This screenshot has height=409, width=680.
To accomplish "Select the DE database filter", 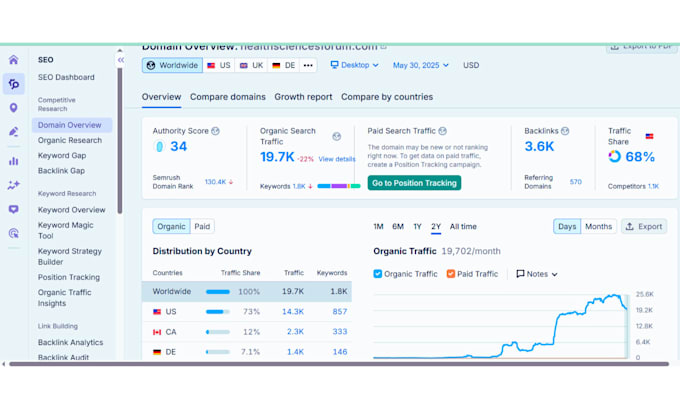I will click(284, 65).
